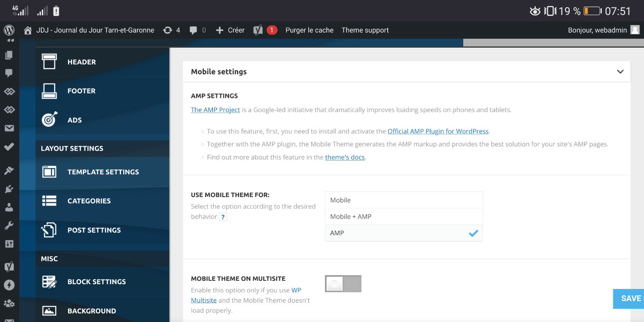This screenshot has height=322, width=644.
Task: Select the Mobile + AMP option
Action: (404, 216)
